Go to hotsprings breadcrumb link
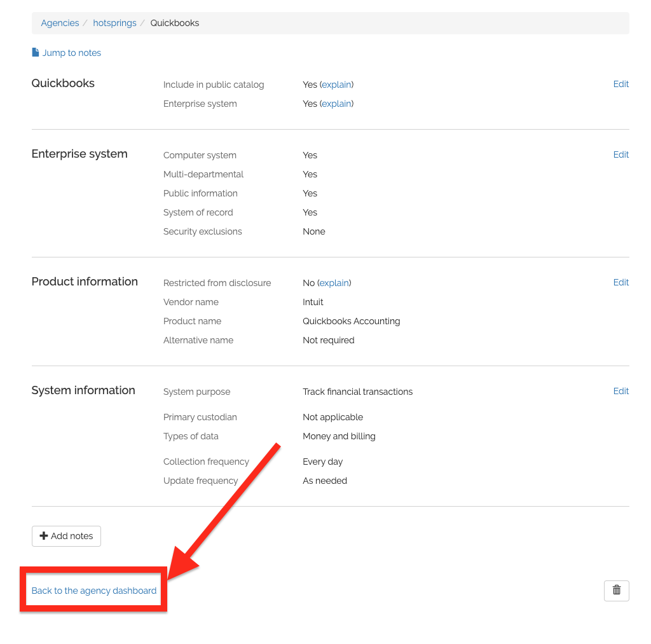651x644 pixels. coord(114,23)
